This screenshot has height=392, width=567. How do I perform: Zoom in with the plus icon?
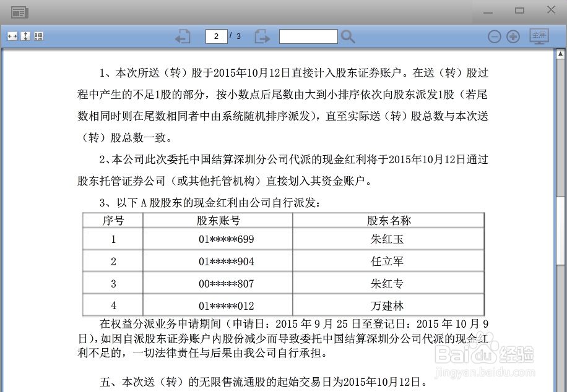[513, 36]
